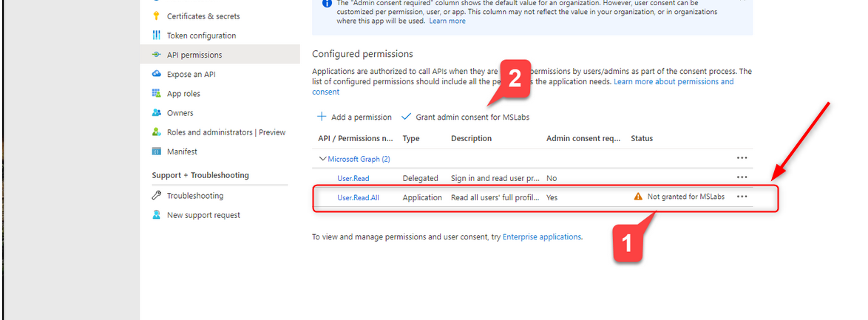Screen dimensions: 868x320
Task: Sort by API / Permissions name column
Action: point(356,138)
